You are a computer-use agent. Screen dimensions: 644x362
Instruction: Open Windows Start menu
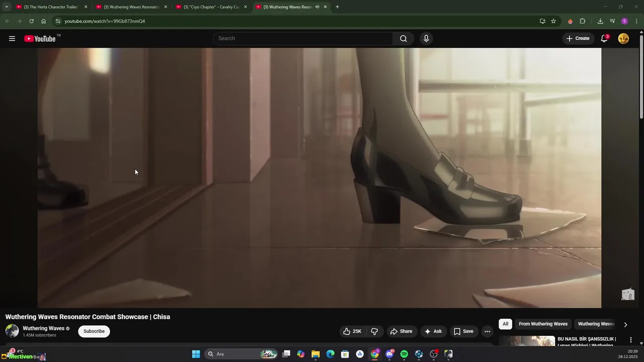click(x=196, y=354)
